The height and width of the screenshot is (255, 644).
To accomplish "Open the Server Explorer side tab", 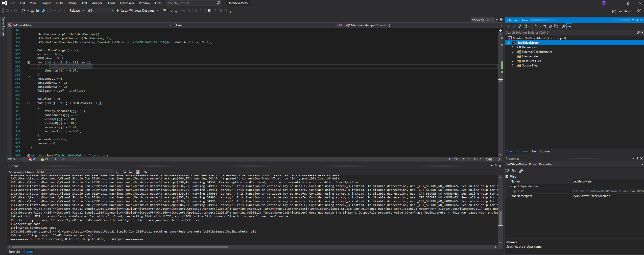I will [x=3, y=27].
